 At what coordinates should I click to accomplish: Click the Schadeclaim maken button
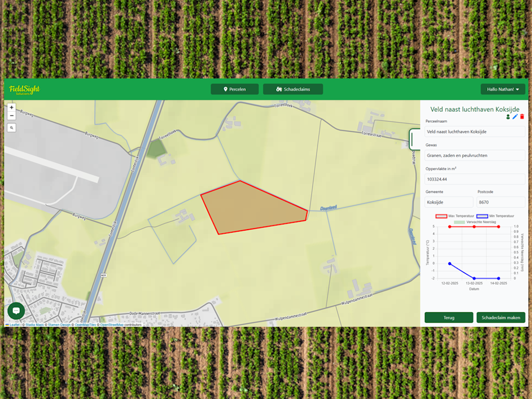(x=501, y=317)
